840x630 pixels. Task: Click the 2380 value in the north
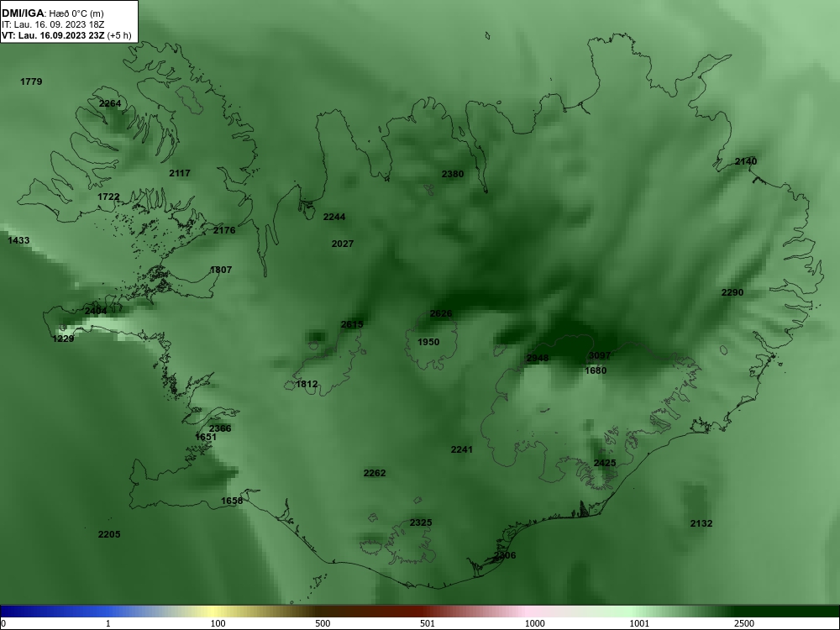pos(453,174)
